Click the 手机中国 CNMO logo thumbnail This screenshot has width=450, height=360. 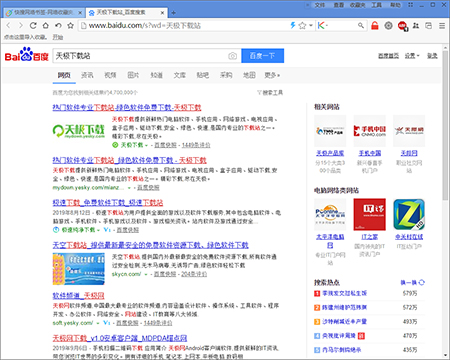[x=369, y=131]
